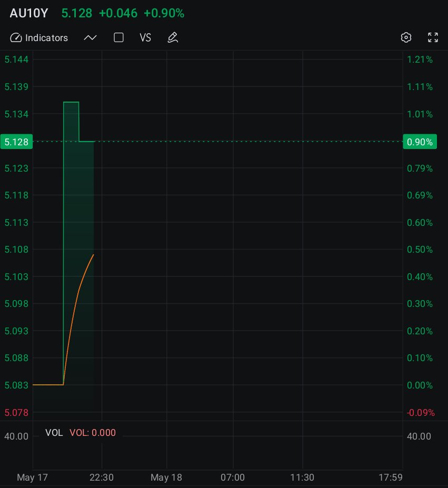448x488 pixels.
Task: Expand chart to fullscreen
Action: pos(433,38)
